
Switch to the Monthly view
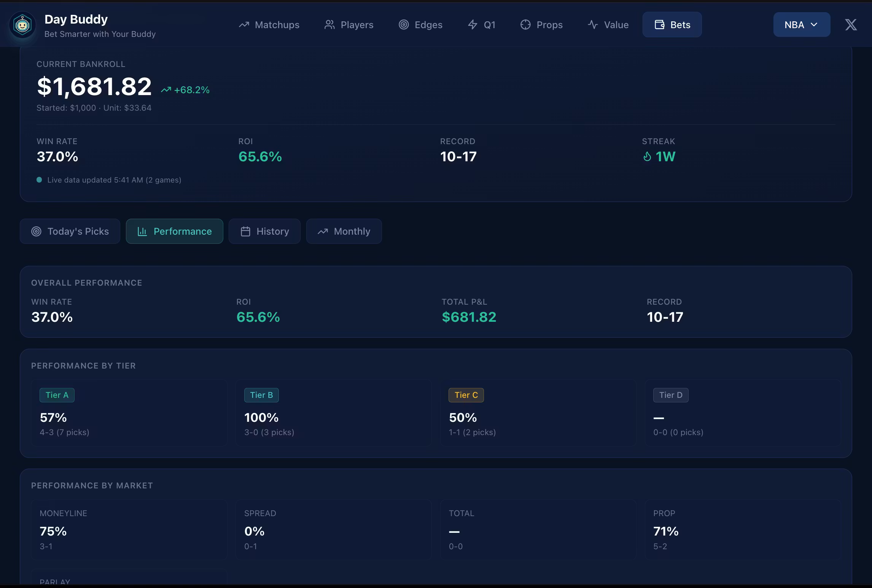point(344,231)
